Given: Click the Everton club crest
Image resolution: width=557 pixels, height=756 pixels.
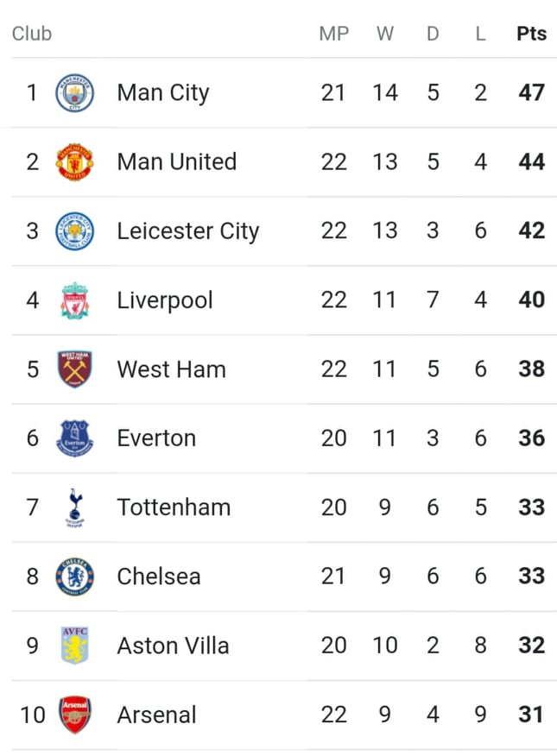Looking at the screenshot, I should 75,438.
